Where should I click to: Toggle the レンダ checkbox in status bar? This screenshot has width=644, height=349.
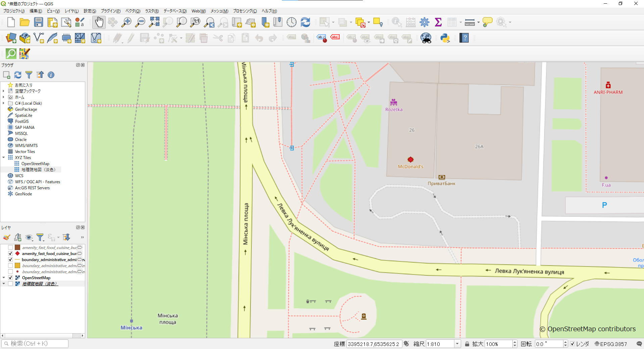coord(573,344)
